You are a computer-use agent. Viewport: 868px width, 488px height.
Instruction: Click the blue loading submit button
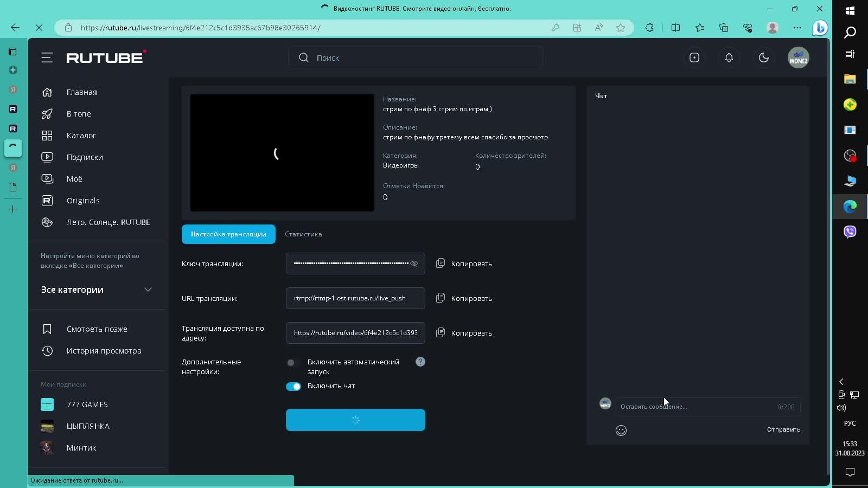point(355,420)
